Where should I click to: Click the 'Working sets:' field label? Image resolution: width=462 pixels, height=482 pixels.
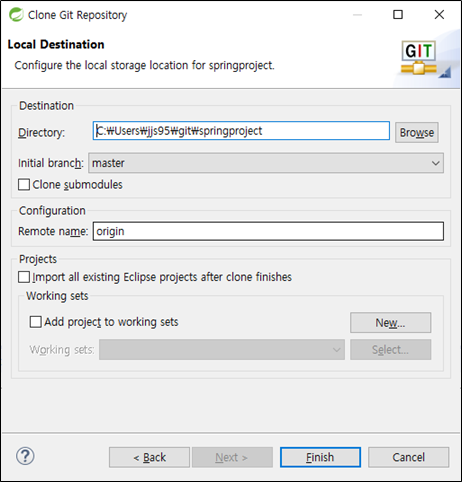(62, 350)
